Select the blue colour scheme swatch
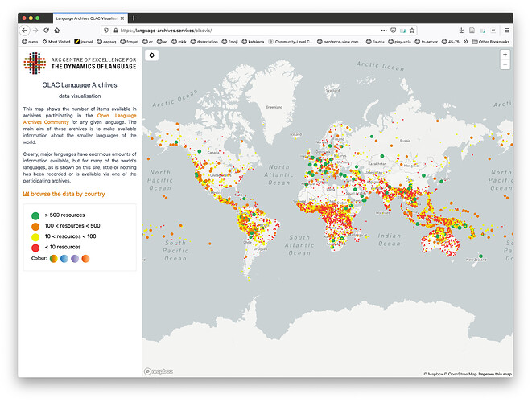Screen dimensions: 532x402 pyautogui.click(x=64, y=259)
